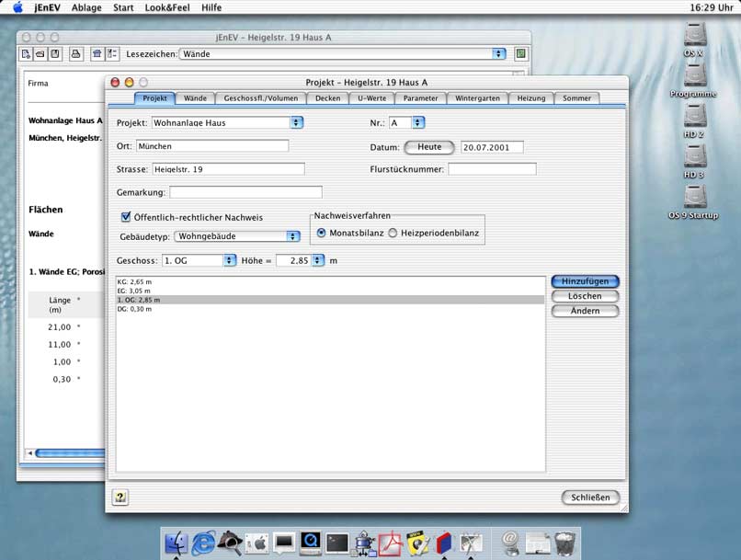The height and width of the screenshot is (560, 741).
Task: Switch to the U-Werte tab
Action: 371,98
